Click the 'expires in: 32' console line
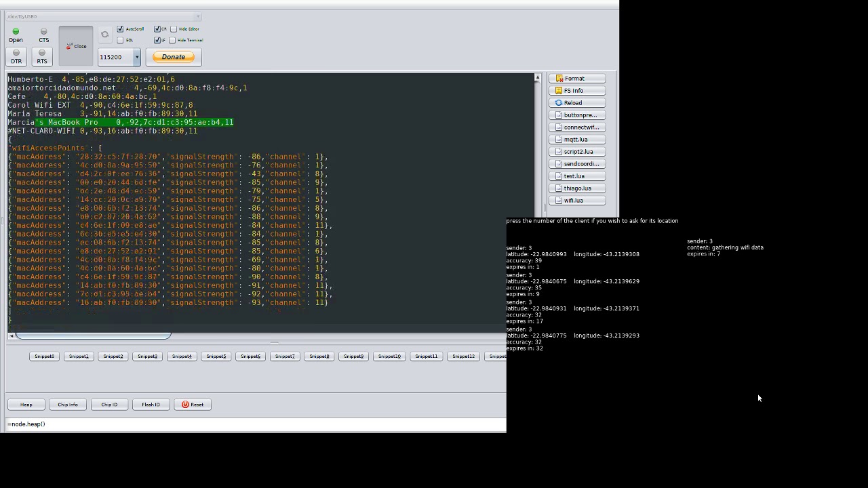Screen dimensions: 868x488 tap(524, 348)
